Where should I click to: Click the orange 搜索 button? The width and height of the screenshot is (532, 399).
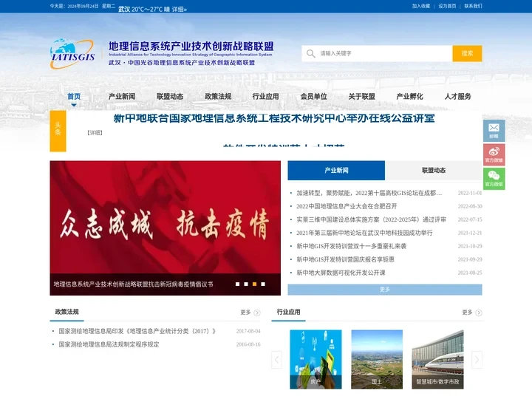pyautogui.click(x=467, y=53)
